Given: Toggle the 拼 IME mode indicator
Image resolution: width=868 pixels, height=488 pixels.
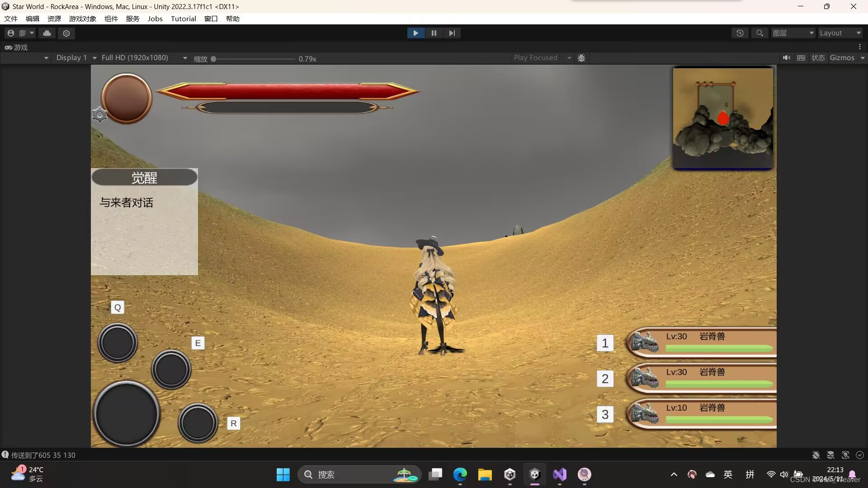Looking at the screenshot, I should click(x=750, y=474).
